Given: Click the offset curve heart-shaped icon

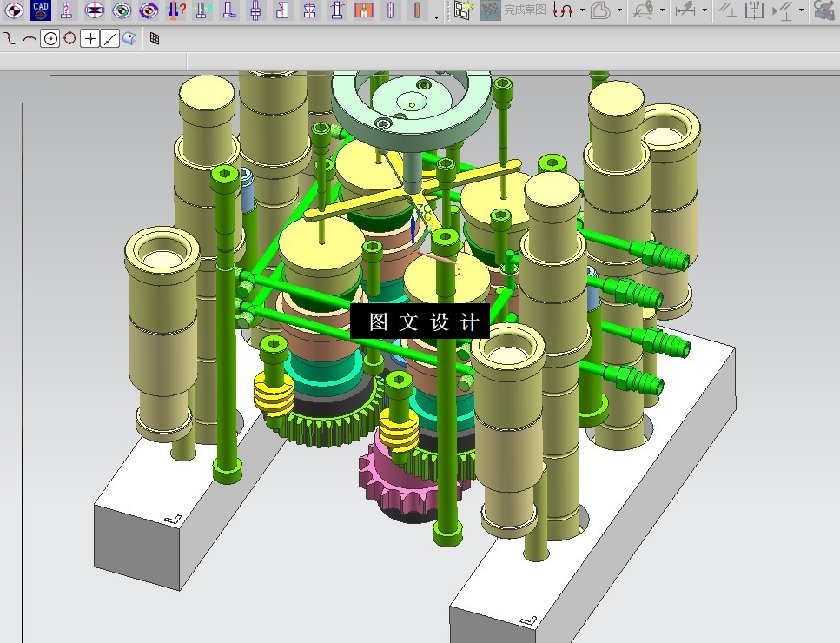Looking at the screenshot, I should tap(600, 10).
